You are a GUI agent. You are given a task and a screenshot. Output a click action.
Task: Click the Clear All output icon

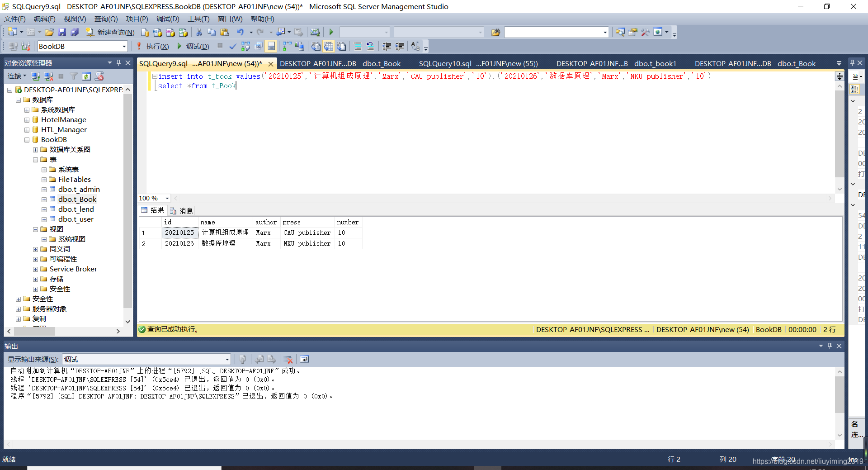tap(288, 359)
